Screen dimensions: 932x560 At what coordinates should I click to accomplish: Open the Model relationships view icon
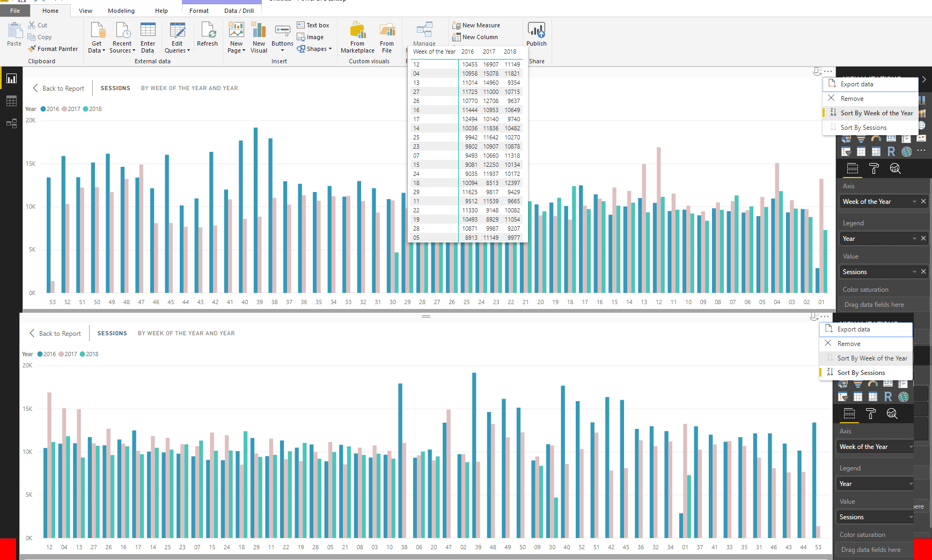pos(11,123)
